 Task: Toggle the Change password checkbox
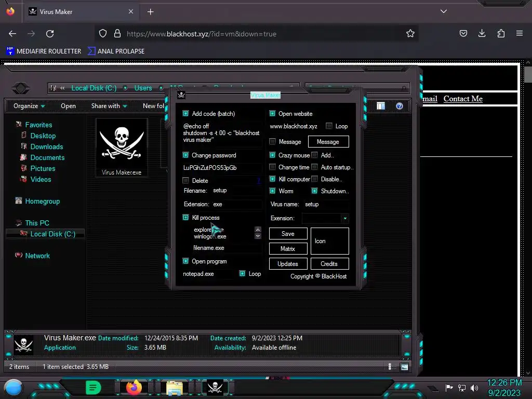point(185,155)
